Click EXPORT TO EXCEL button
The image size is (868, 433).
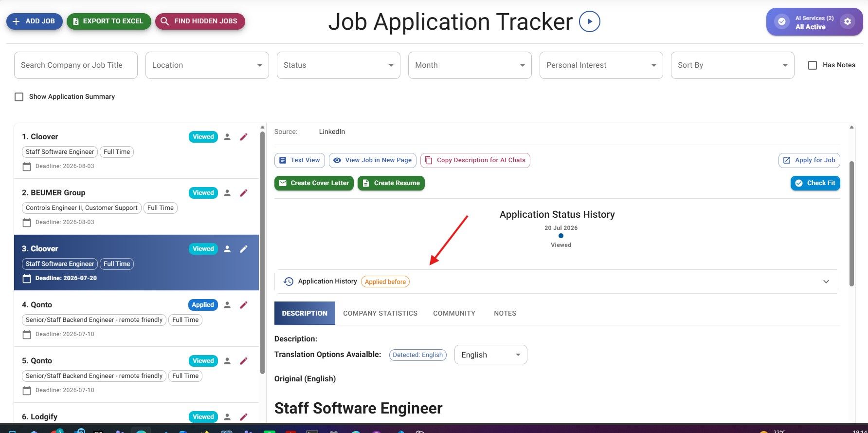[108, 21]
